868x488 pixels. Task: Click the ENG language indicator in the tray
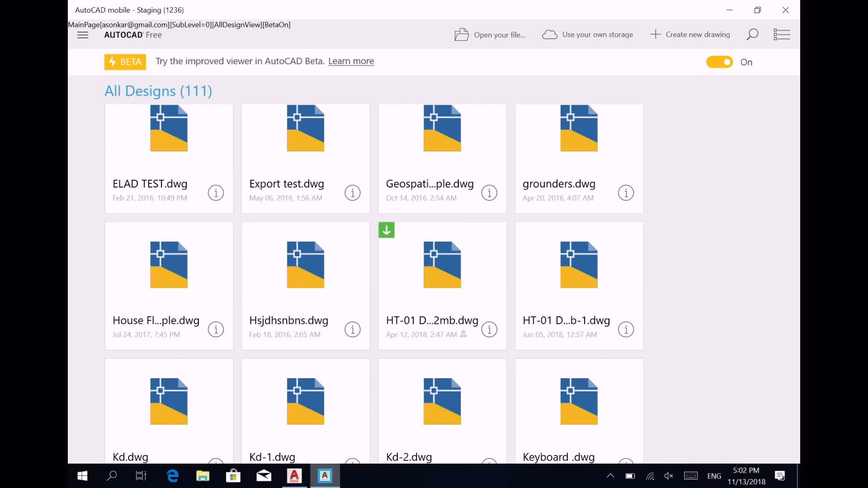[713, 475]
